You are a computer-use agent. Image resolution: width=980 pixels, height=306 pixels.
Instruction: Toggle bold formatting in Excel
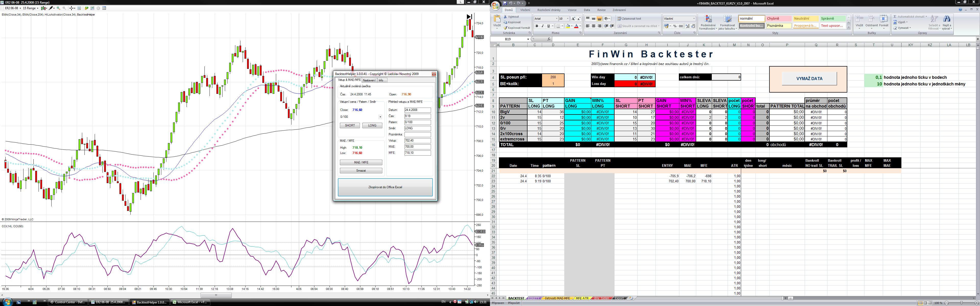pos(537,26)
